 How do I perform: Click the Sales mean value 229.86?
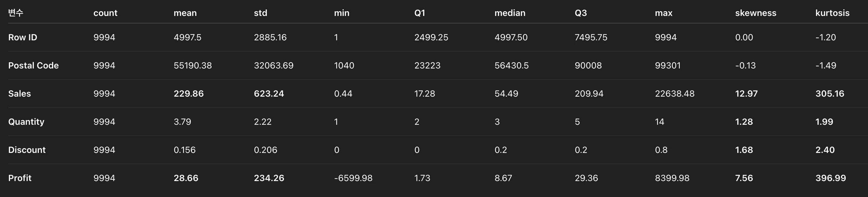click(x=188, y=94)
